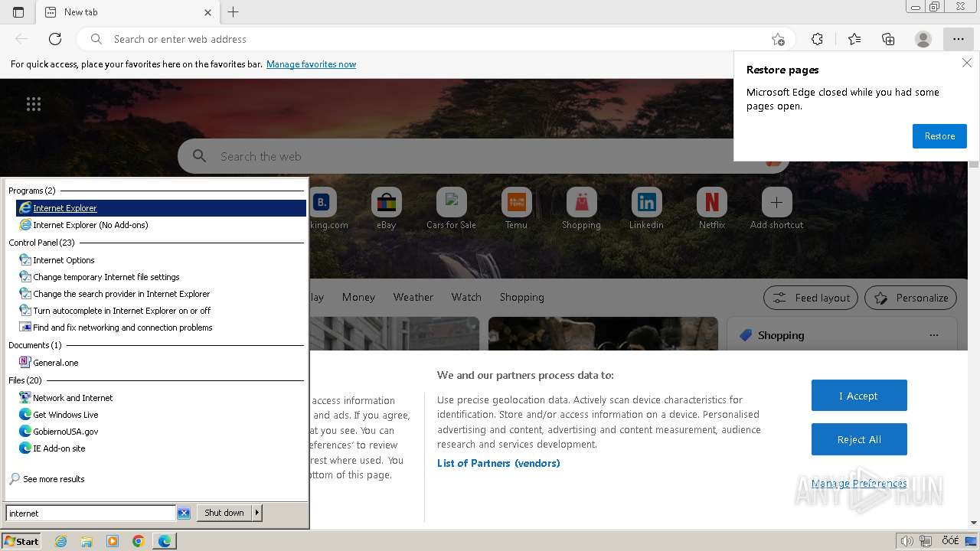Open the Feed layout options
Viewport: 980px width, 551px height.
click(812, 298)
